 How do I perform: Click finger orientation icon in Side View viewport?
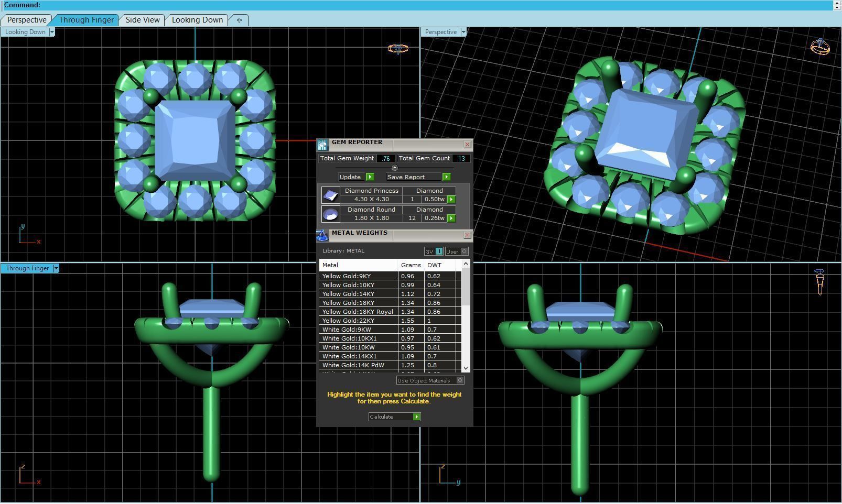pos(819,282)
